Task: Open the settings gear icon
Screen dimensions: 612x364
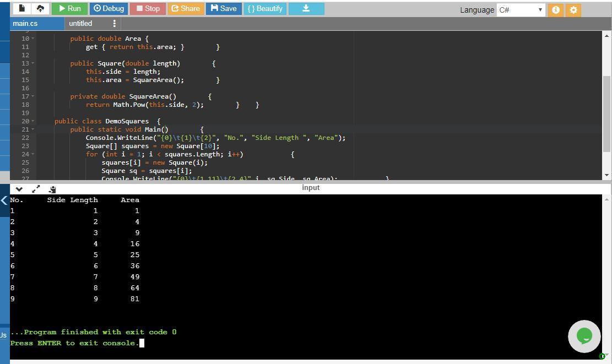Action: coord(573,10)
